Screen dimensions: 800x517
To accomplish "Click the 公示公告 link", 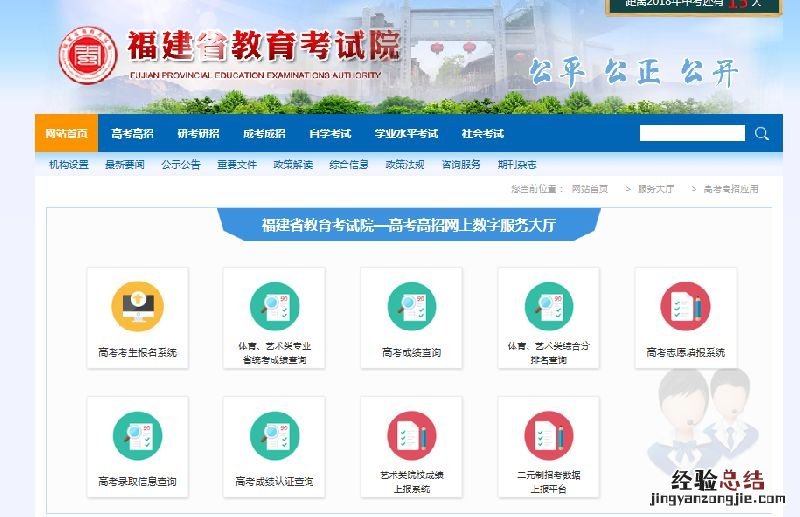I will [x=181, y=165].
